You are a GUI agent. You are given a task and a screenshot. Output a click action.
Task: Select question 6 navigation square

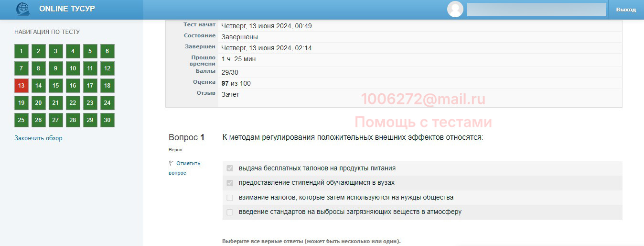coord(107,51)
